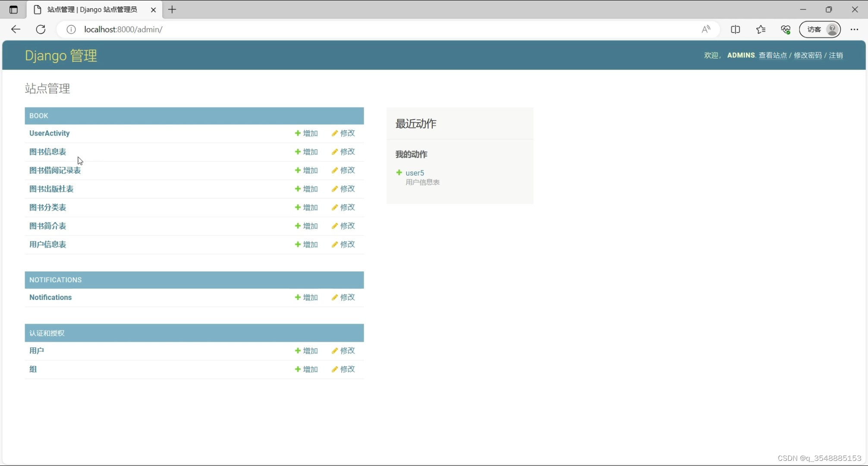Click the tab actions icon at top-left

[13, 9]
